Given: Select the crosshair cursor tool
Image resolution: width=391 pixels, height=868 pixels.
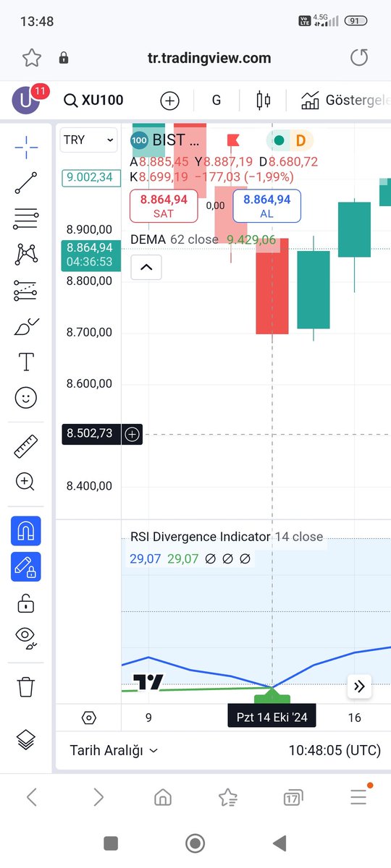Looking at the screenshot, I should pyautogui.click(x=26, y=147).
